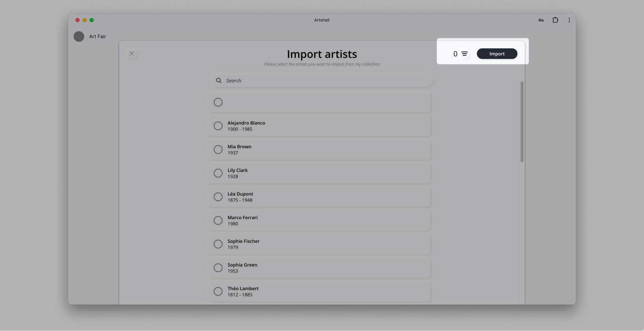
Task: Click into the Search field
Action: point(322,81)
